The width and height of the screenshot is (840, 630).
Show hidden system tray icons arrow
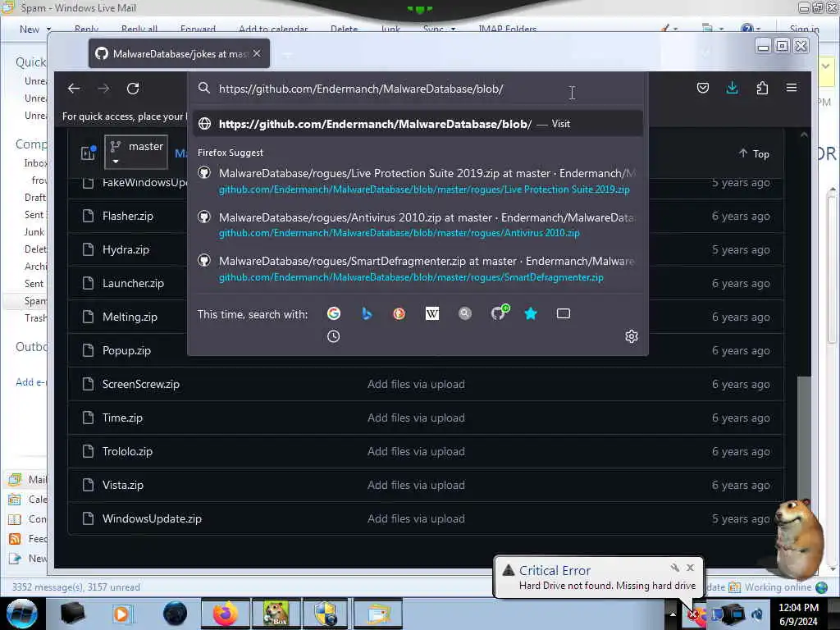[673, 614]
